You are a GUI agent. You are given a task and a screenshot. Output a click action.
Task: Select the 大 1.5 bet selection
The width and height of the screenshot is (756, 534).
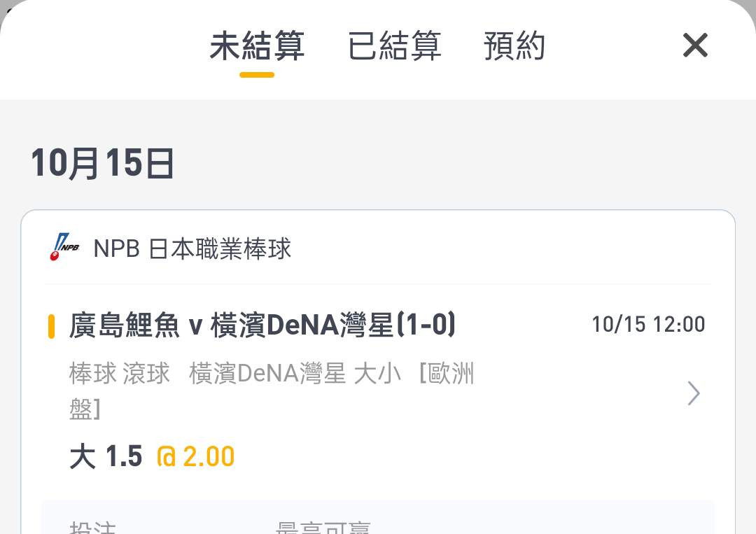[106, 456]
